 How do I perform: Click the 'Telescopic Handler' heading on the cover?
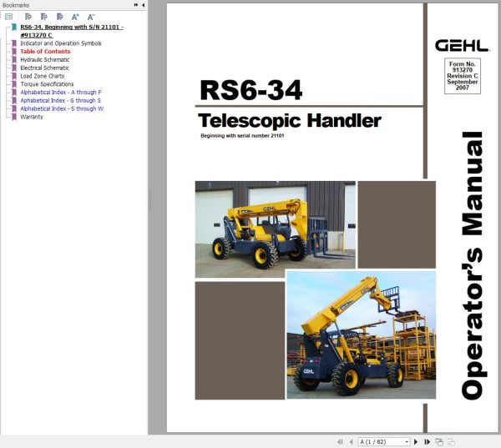pos(290,121)
